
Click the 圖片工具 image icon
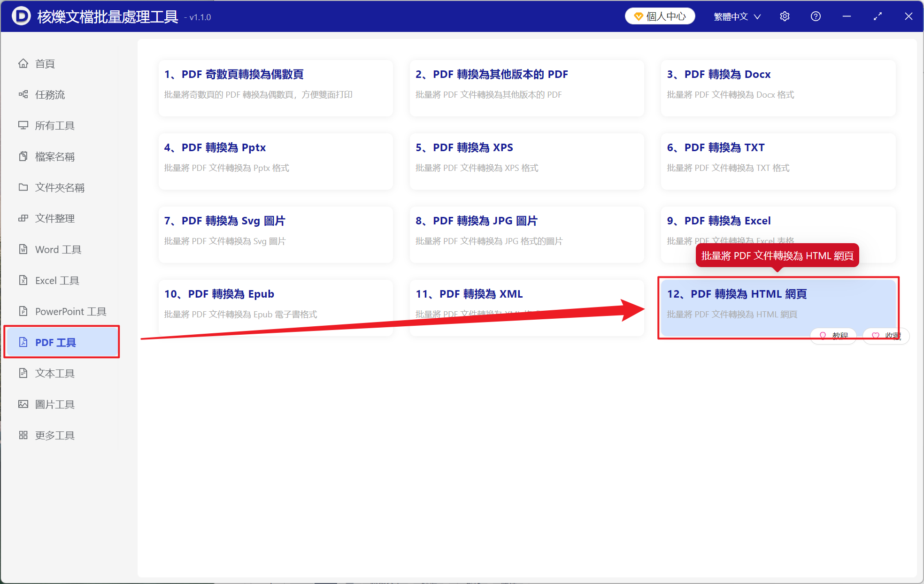23,404
